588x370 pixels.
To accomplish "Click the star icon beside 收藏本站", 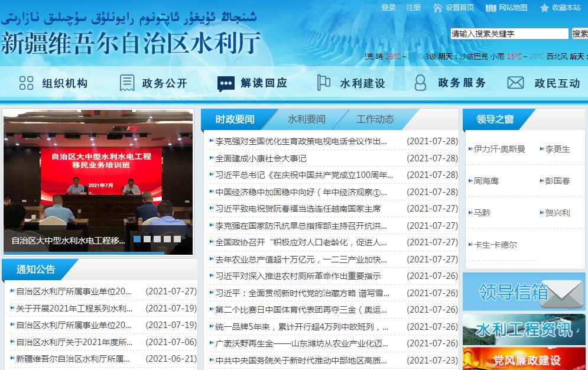I will click(x=544, y=8).
